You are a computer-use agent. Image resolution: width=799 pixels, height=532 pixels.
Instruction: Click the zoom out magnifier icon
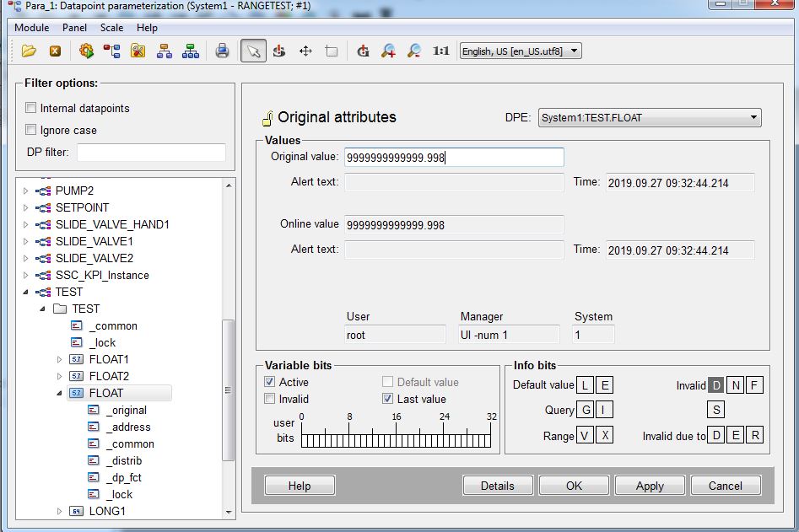click(x=413, y=51)
